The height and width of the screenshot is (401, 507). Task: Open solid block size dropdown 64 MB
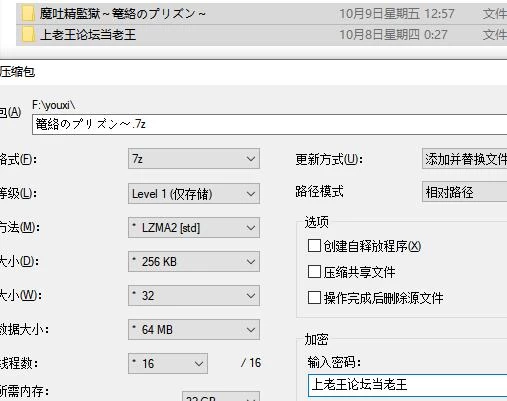(194, 330)
